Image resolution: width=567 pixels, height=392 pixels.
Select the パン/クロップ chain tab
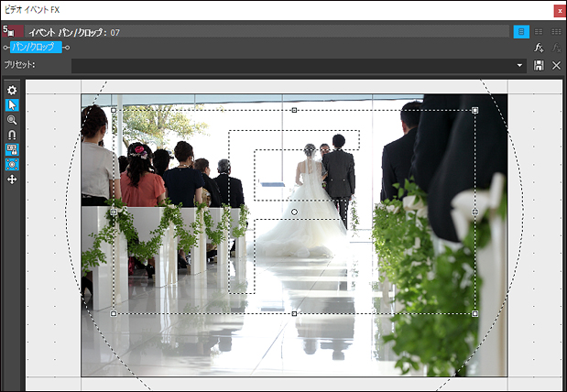click(x=36, y=47)
